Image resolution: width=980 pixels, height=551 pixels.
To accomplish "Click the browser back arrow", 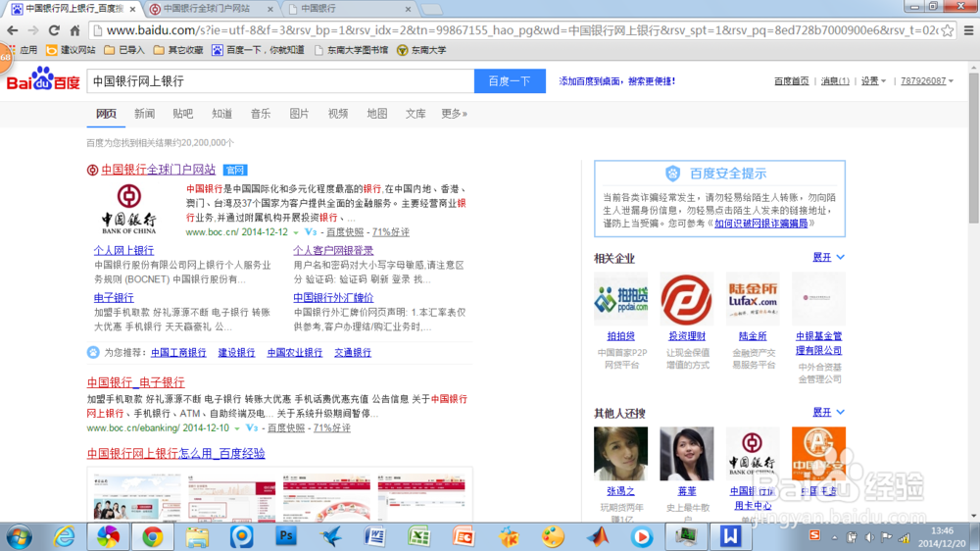I will 12,30.
